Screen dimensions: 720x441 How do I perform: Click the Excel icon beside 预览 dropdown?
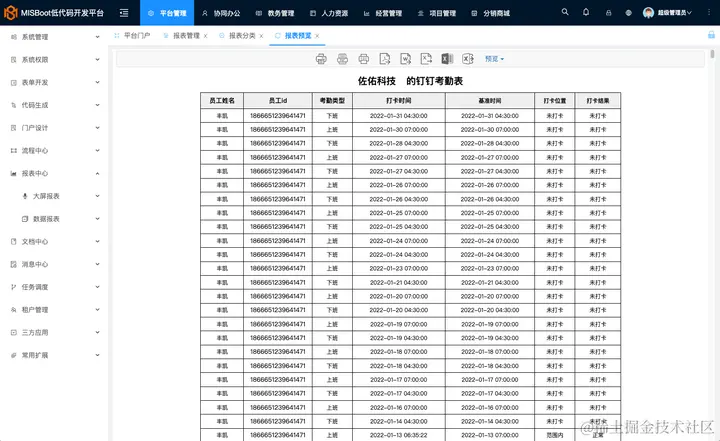point(468,59)
